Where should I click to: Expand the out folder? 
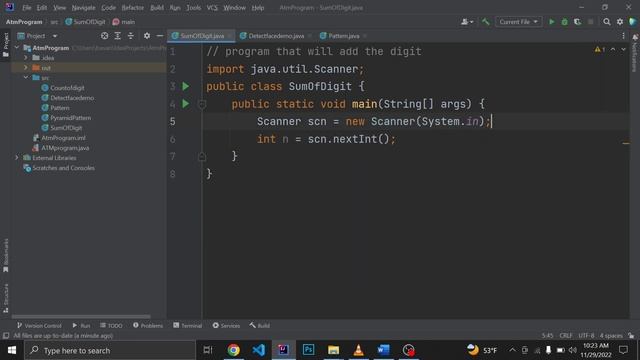[26, 67]
